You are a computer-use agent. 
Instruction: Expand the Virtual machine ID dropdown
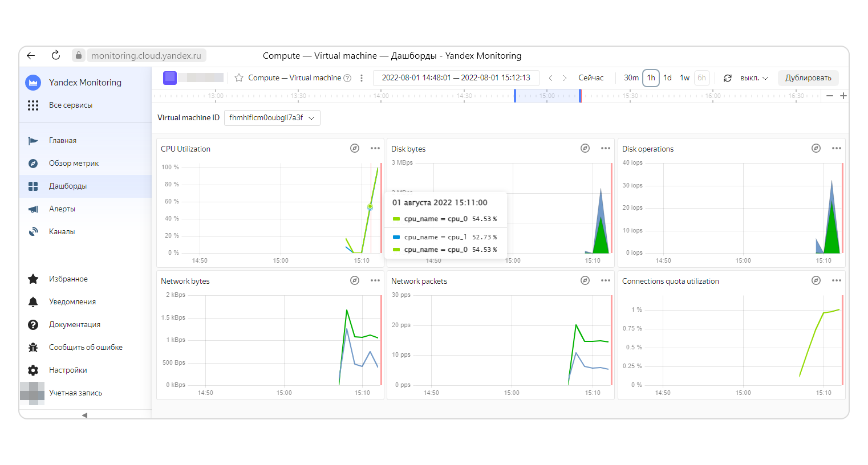click(x=272, y=118)
